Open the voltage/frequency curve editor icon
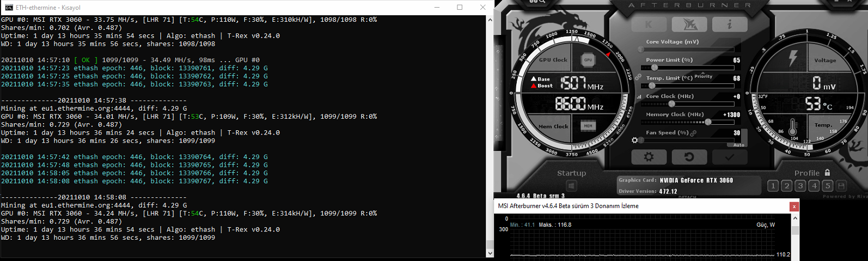The height and width of the screenshot is (261, 868). [639, 96]
